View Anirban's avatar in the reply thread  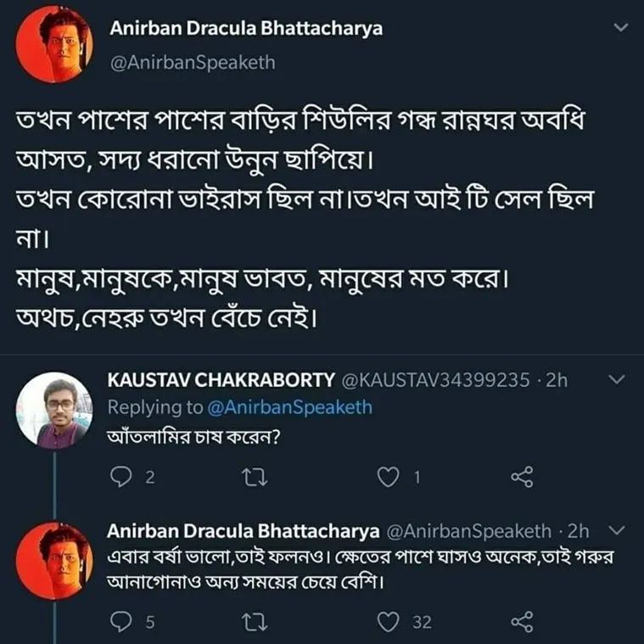[54, 561]
